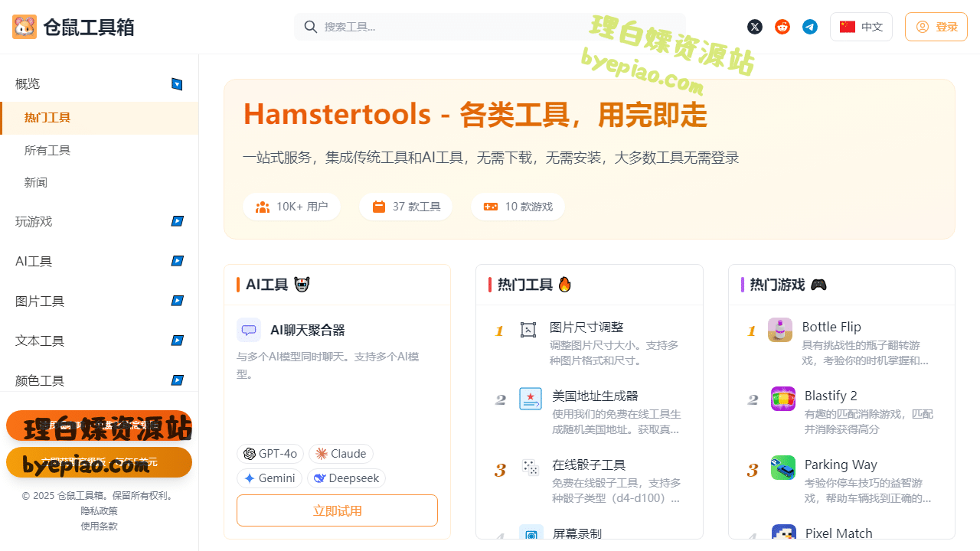Open the X (Twitter) social icon
This screenshot has width=980, height=551.
point(755,27)
